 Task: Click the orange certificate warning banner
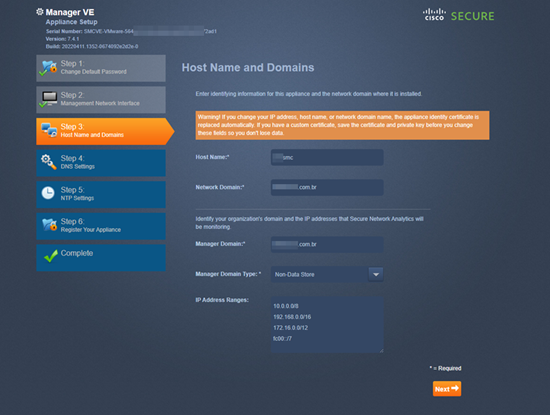342,125
